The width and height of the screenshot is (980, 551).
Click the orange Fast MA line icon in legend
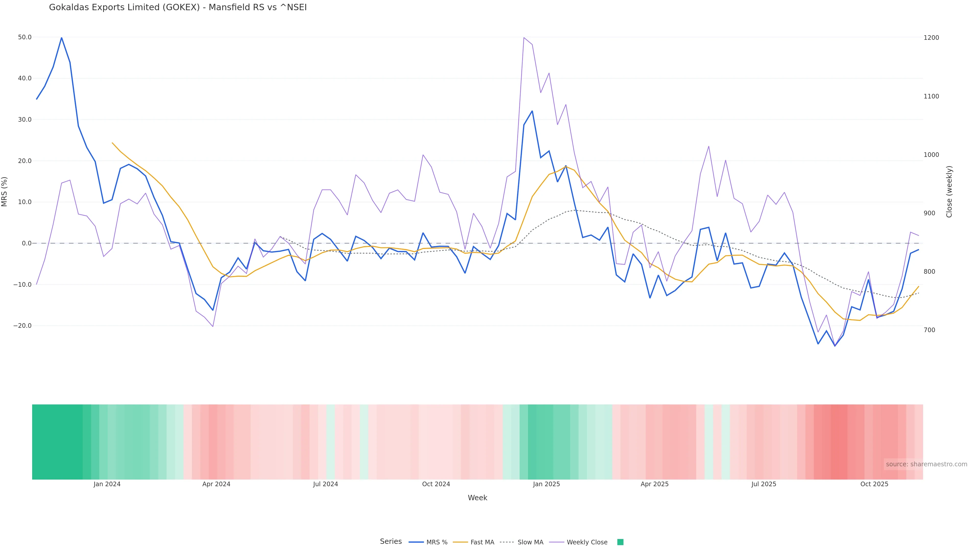pyautogui.click(x=460, y=542)
